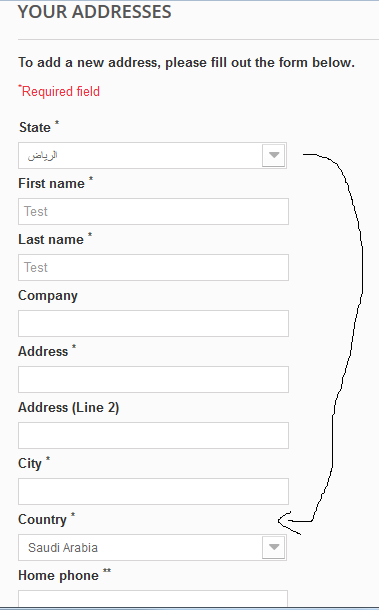
Task: Click the Company label
Action: coord(48,296)
